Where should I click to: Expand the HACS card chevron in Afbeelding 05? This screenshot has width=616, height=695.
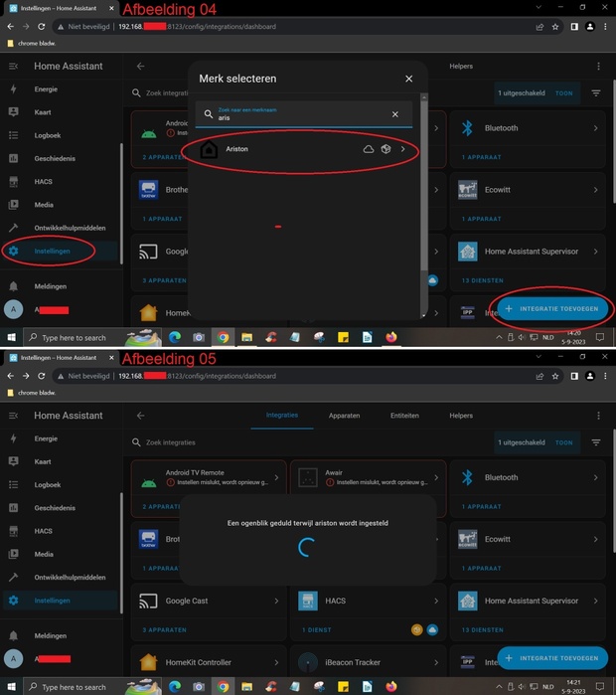pos(436,601)
